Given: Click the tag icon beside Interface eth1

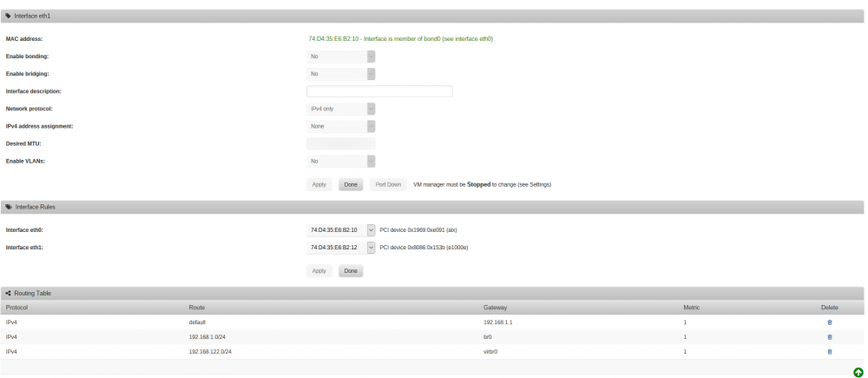Looking at the screenshot, I should (x=9, y=16).
